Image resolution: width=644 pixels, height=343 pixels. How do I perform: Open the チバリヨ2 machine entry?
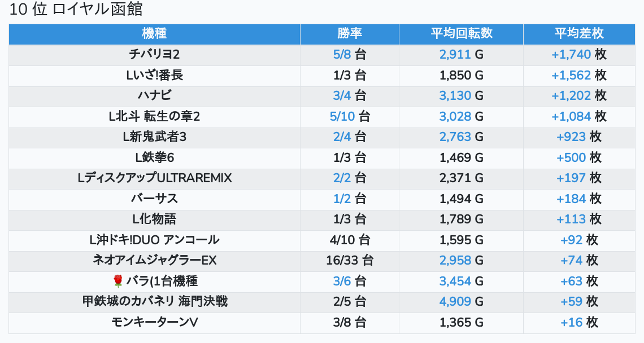point(154,55)
